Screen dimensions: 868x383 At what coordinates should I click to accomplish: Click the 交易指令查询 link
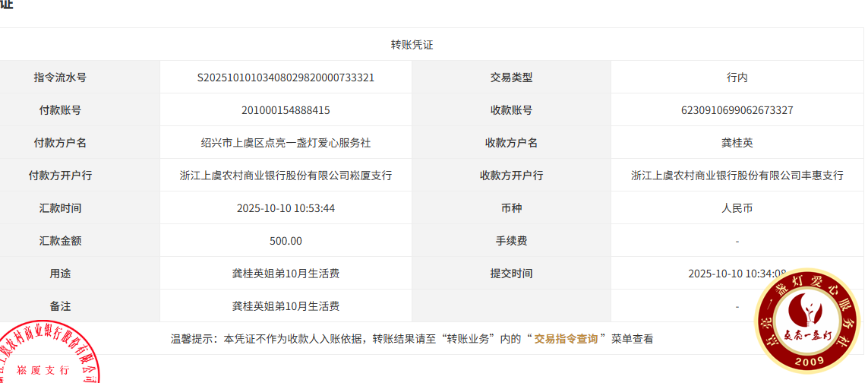(566, 339)
